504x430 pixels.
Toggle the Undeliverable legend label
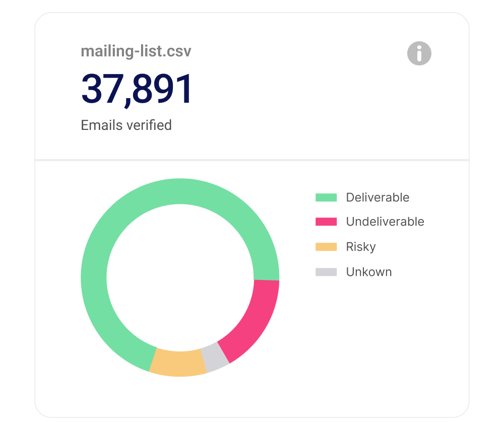pyautogui.click(x=385, y=222)
